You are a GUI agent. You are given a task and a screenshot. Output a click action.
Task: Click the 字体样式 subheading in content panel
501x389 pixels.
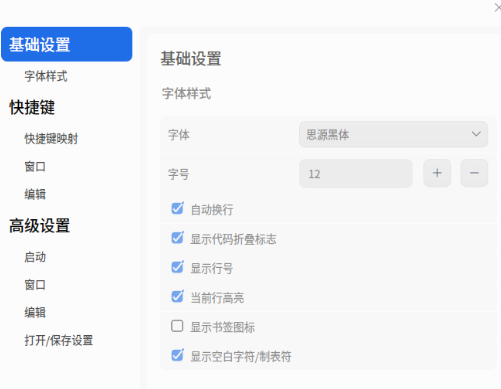pyautogui.click(x=186, y=94)
